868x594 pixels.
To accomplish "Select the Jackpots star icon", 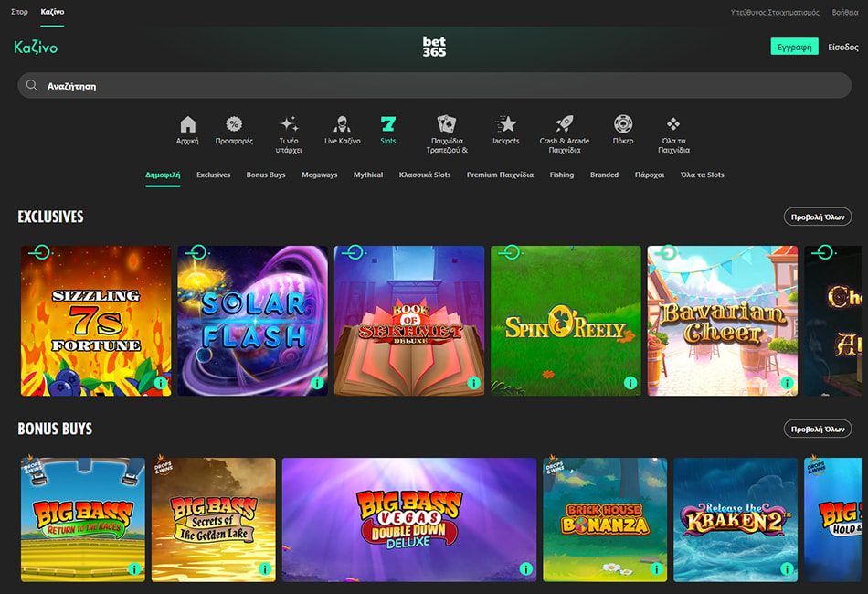I will [505, 125].
